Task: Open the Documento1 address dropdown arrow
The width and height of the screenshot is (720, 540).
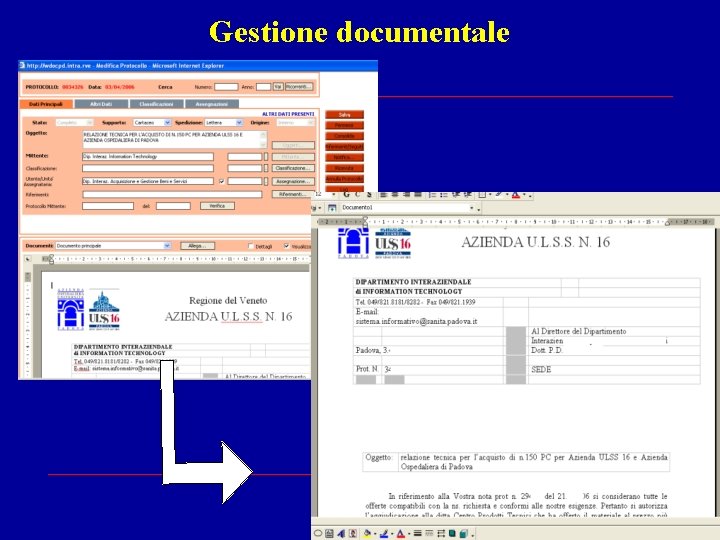Action: 472,208
